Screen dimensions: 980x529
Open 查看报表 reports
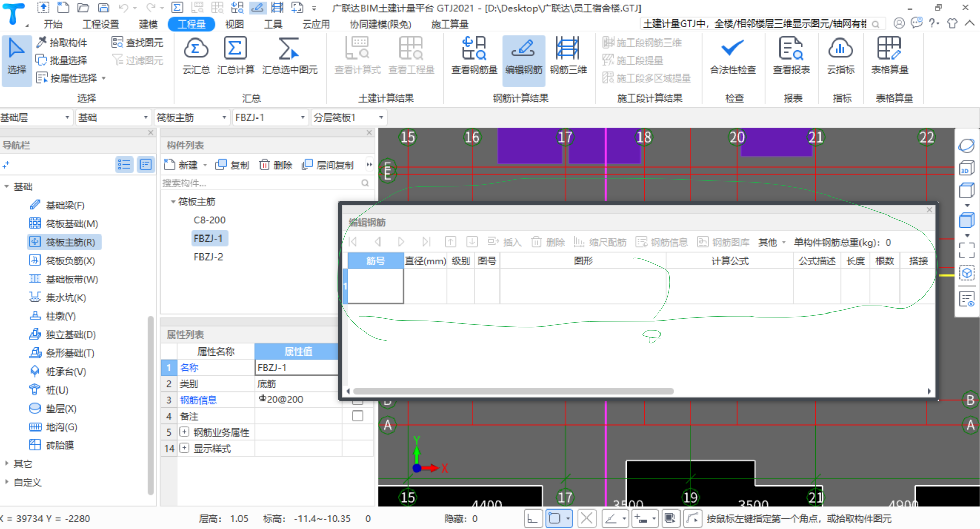(791, 55)
